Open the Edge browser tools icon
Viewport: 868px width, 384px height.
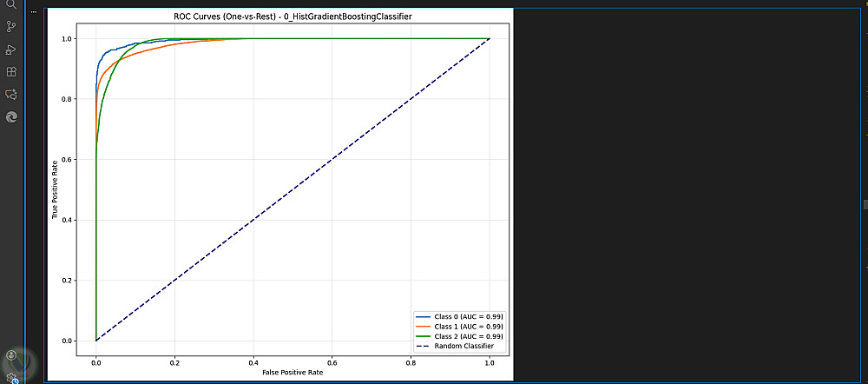[x=11, y=117]
